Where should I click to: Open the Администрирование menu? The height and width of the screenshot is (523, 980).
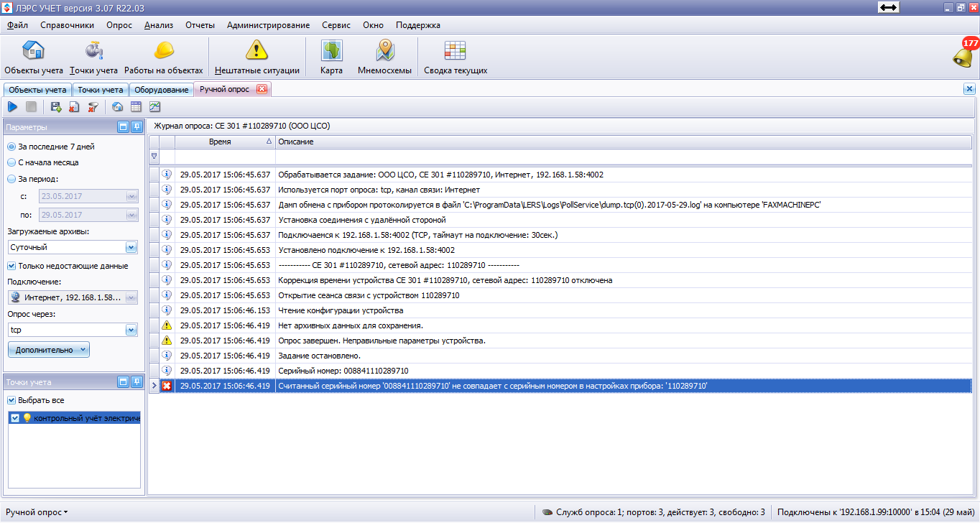point(269,25)
